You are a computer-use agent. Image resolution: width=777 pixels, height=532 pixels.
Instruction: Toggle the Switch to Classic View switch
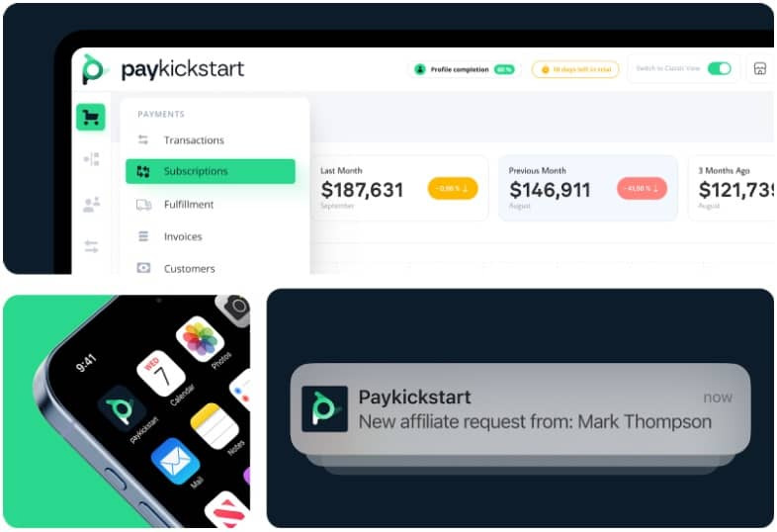pyautogui.click(x=719, y=68)
